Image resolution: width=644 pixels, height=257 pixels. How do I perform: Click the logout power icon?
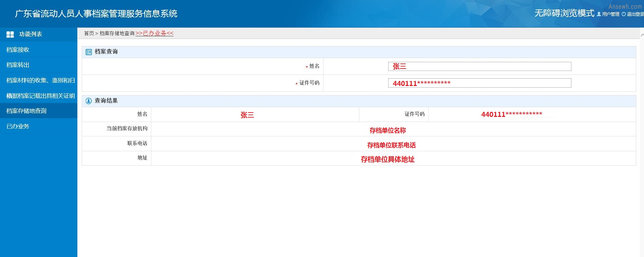coord(624,14)
